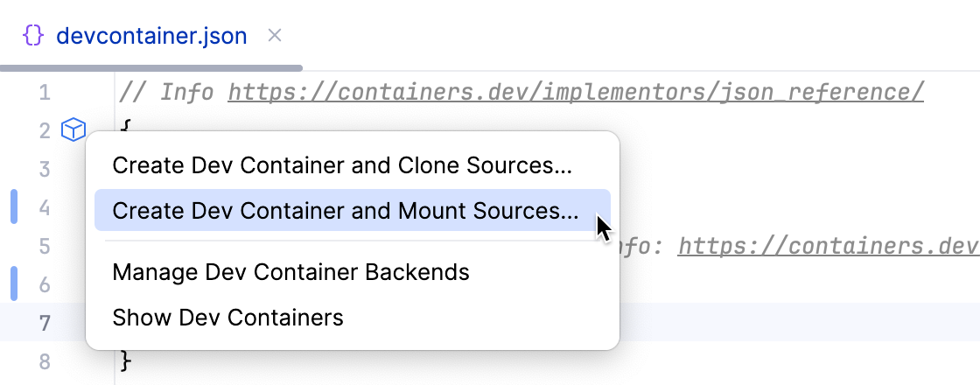Screen dimensions: 980x385
Task: Follow the containers.dev link on line 5
Action: pyautogui.click(x=827, y=246)
